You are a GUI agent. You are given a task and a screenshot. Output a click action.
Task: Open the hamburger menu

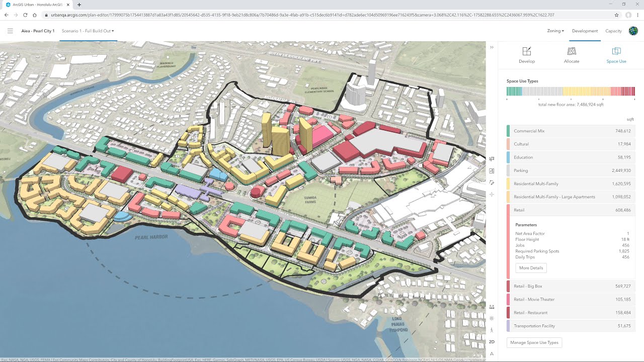click(10, 31)
